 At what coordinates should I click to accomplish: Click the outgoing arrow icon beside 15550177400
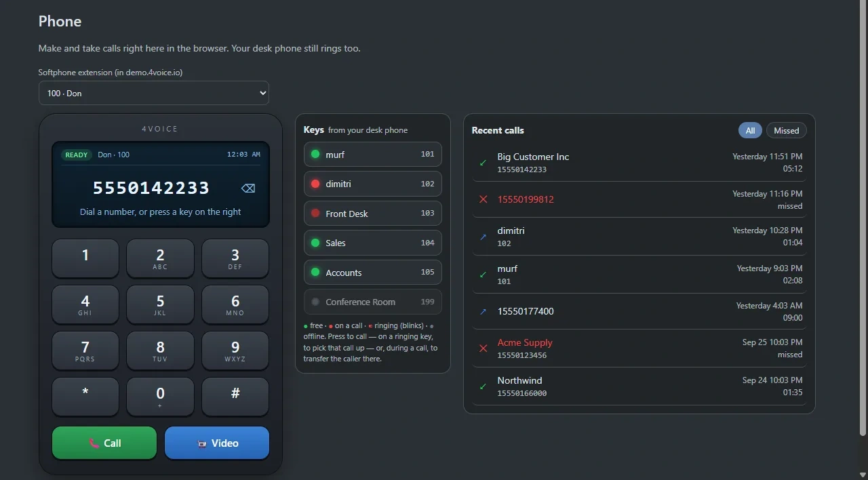(483, 311)
